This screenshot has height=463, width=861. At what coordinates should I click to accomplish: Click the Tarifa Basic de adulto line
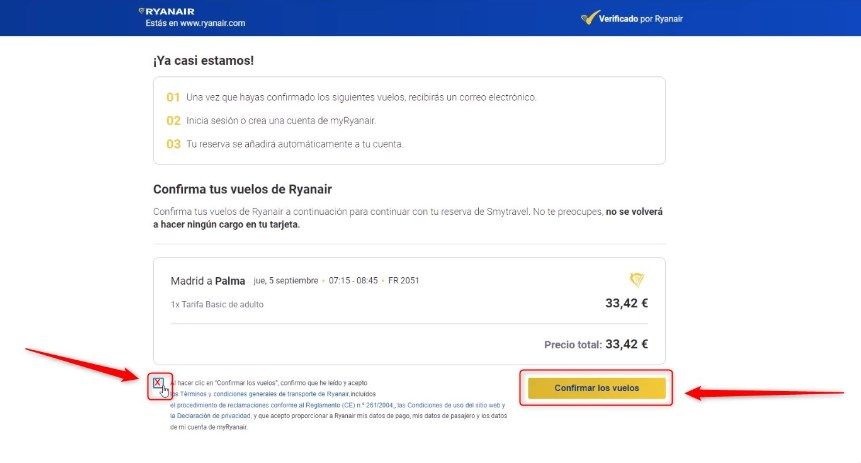click(217, 304)
